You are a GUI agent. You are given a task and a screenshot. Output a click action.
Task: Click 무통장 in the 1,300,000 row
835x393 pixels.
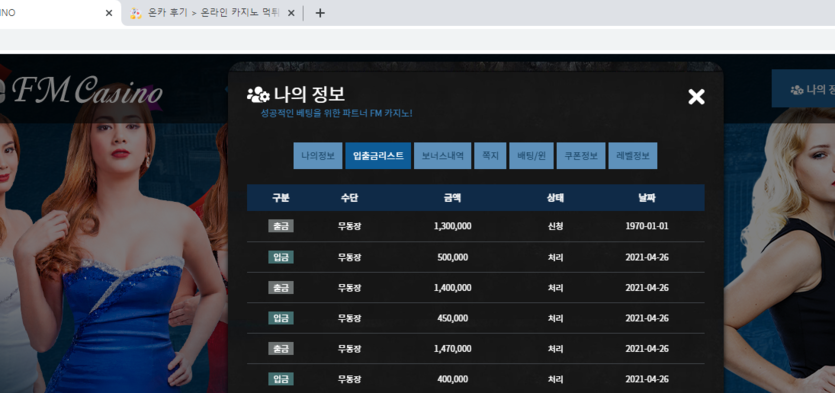tap(349, 226)
